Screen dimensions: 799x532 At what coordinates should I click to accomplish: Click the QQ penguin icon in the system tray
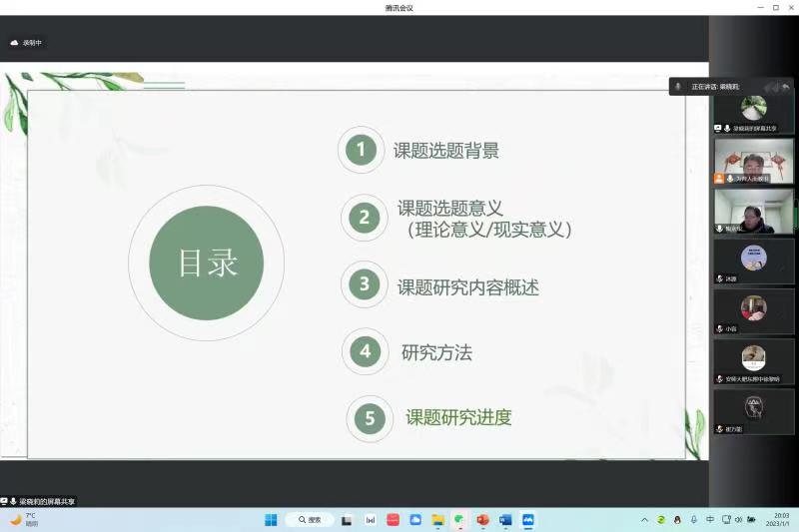677,520
